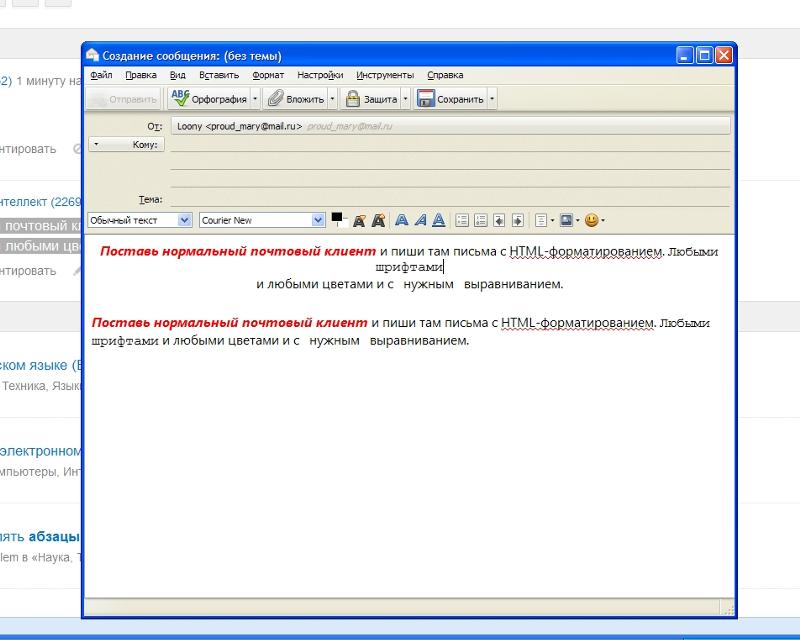The width and height of the screenshot is (800, 640).
Task: Open the Правка menu
Action: (x=141, y=75)
